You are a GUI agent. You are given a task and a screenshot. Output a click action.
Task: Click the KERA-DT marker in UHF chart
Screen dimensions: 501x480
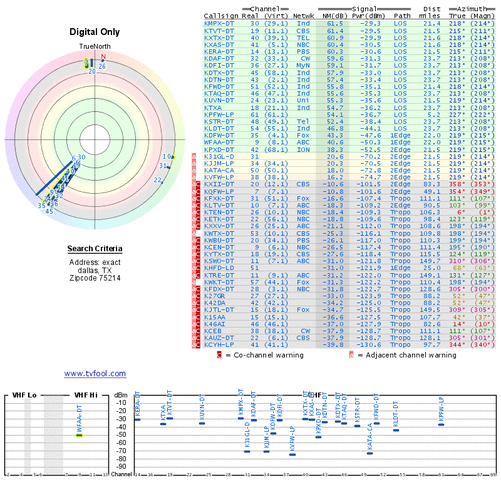[x=137, y=419]
